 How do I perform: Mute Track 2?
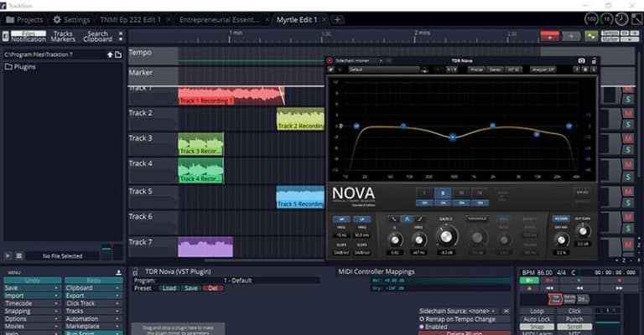[628, 114]
